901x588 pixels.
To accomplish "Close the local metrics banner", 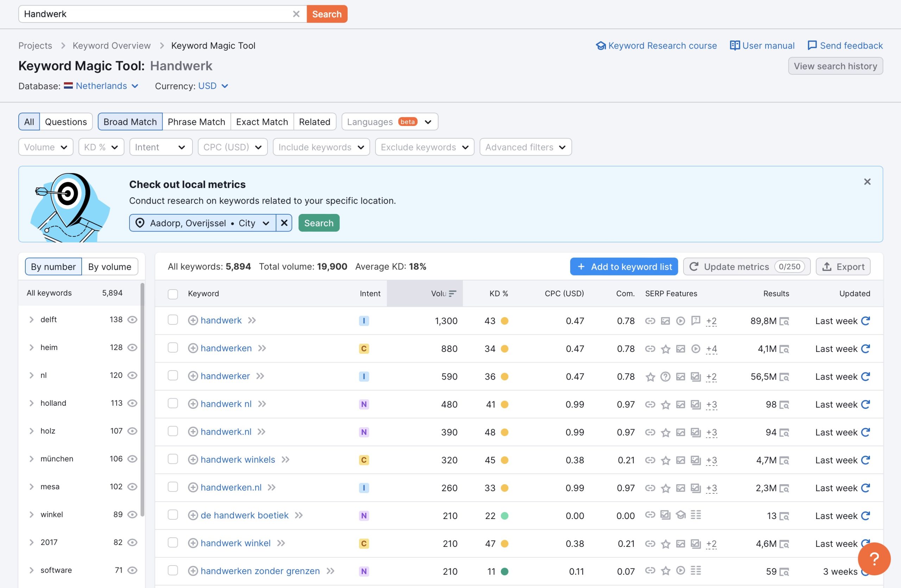I will tap(867, 182).
